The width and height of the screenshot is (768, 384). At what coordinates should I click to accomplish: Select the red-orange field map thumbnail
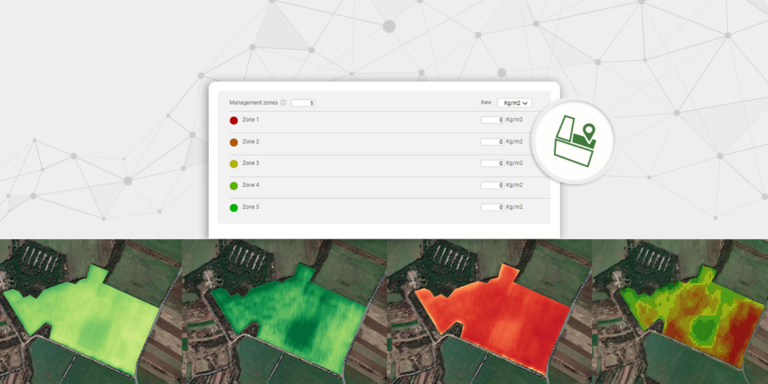pyautogui.click(x=489, y=312)
